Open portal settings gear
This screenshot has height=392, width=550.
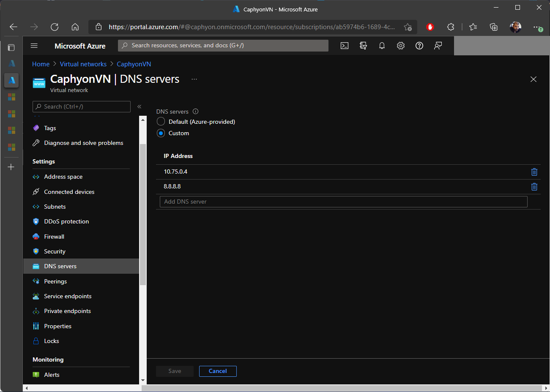click(401, 46)
